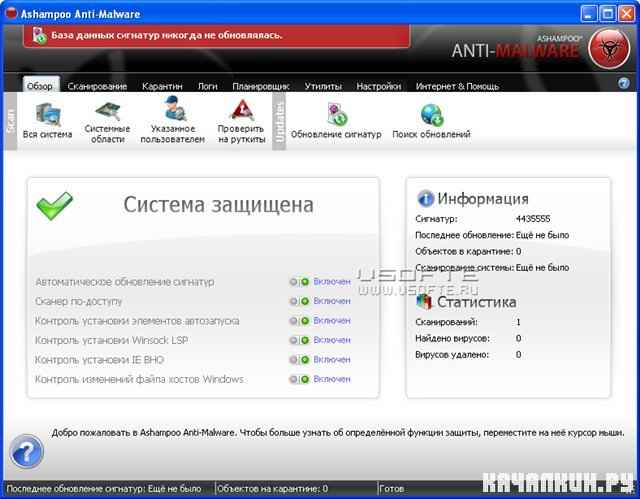Viewport: 640px width, 499px height.
Task: Click Включен link for Сканер по-доступу
Action: pyautogui.click(x=332, y=301)
